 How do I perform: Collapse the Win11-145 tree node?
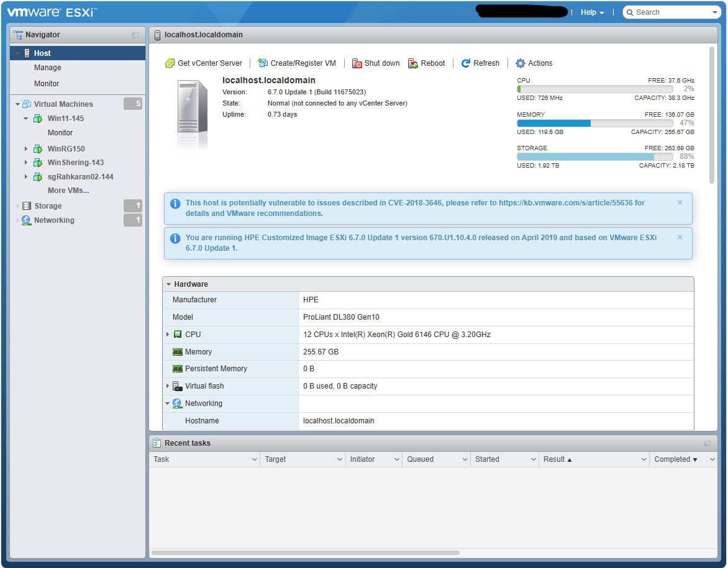[26, 119]
